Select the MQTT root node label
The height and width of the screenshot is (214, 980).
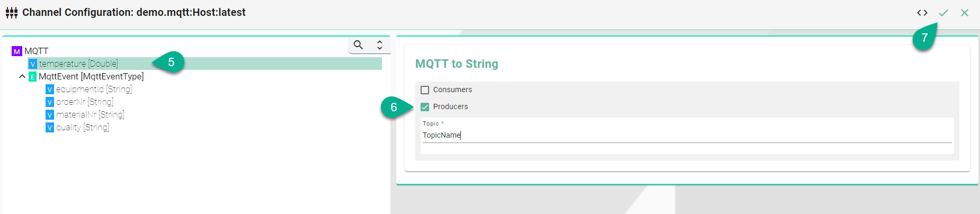click(36, 51)
